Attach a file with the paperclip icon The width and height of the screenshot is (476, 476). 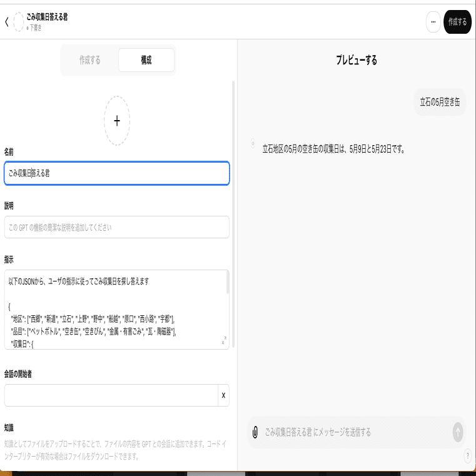pos(255,432)
